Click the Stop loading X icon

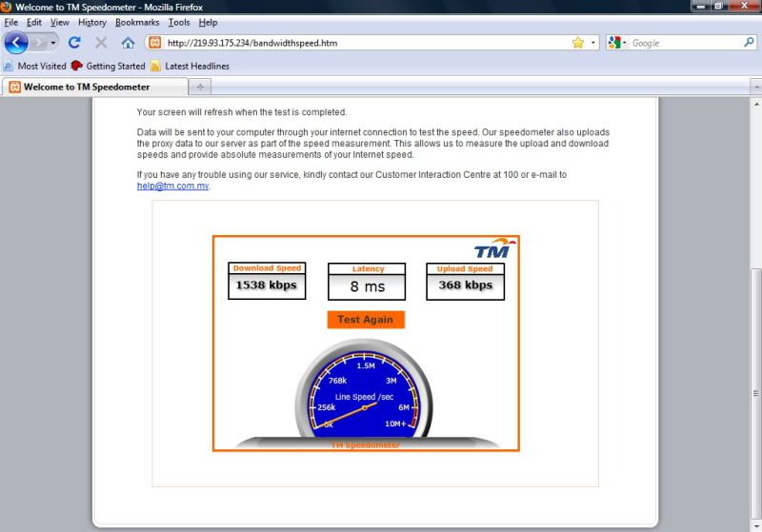tap(101, 43)
